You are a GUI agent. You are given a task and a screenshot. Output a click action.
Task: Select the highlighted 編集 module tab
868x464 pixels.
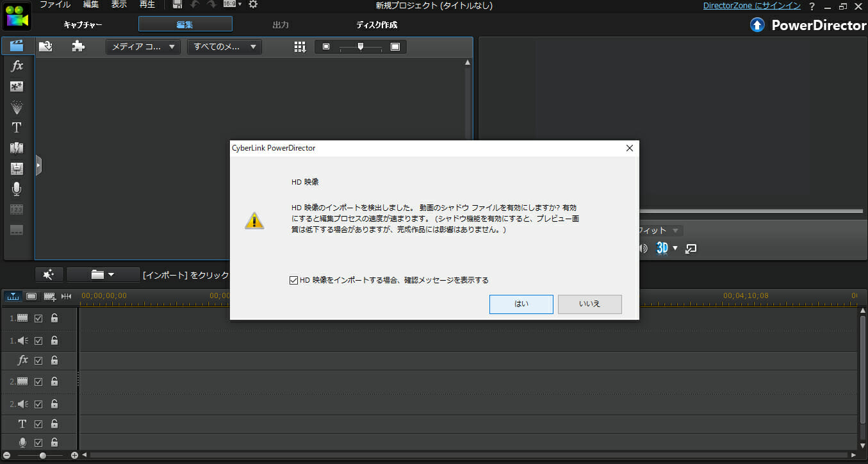[x=185, y=24]
